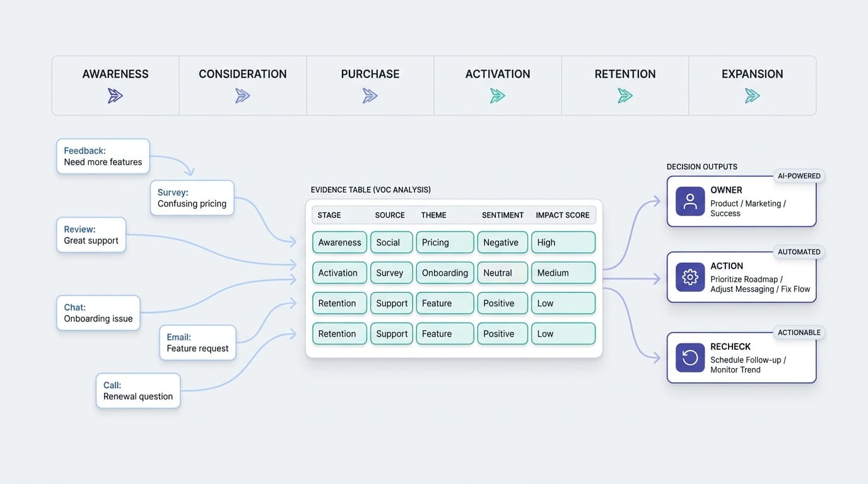868x484 pixels.
Task: Open the 'Survey: Confusing pricing' card
Action: coord(192,198)
